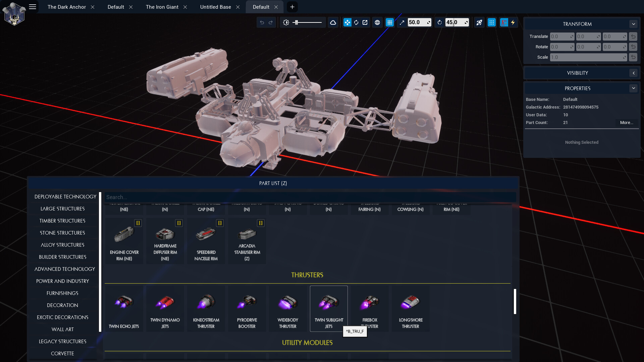Click the globe world-space icon
Image resolution: width=644 pixels, height=362 pixels.
[377, 22]
